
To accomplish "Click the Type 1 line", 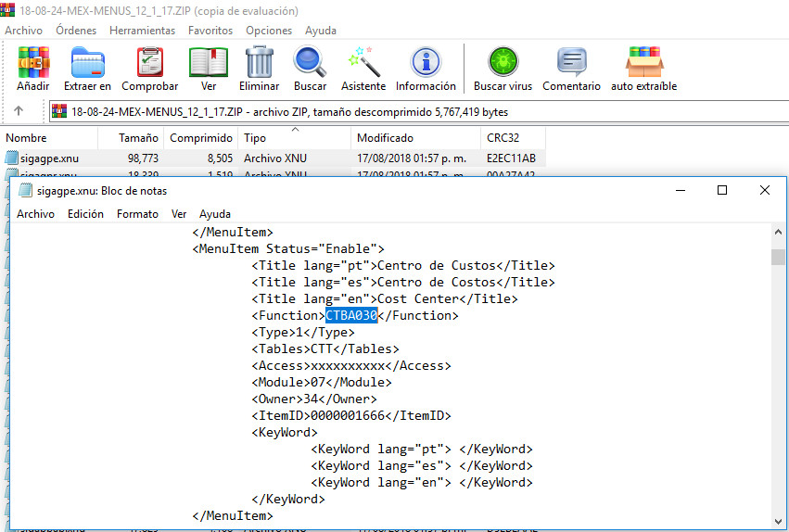I will pyautogui.click(x=303, y=333).
